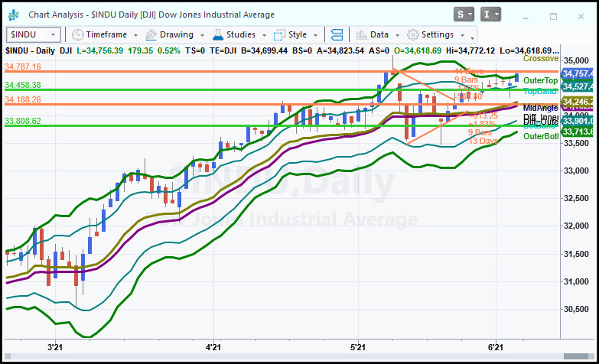
Task: Click the L=34,756.39 last price value
Action: [100, 50]
